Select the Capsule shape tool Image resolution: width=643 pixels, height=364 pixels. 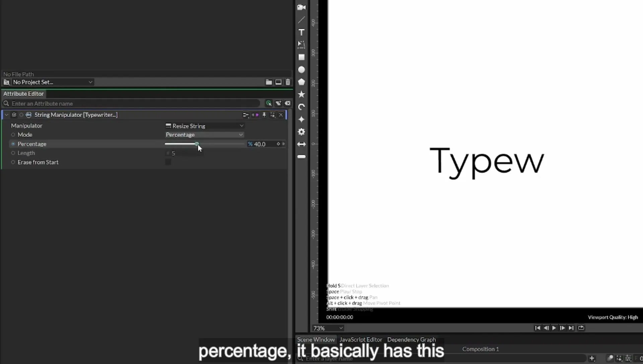click(x=301, y=157)
